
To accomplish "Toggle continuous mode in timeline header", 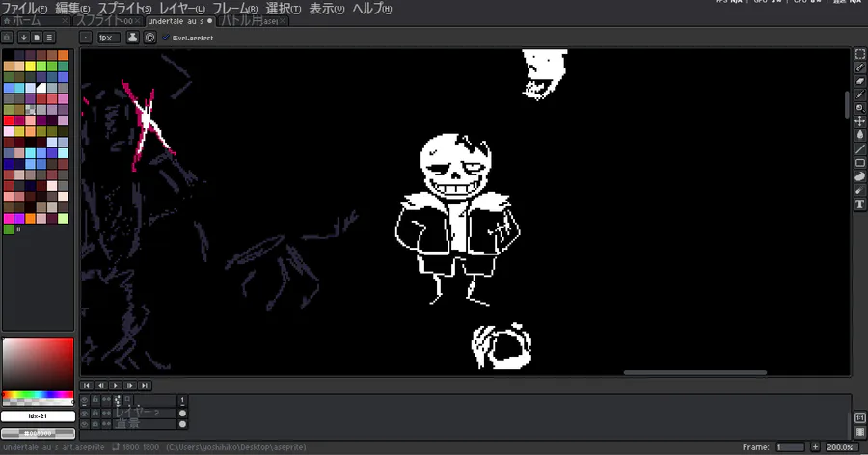I will tap(106, 400).
